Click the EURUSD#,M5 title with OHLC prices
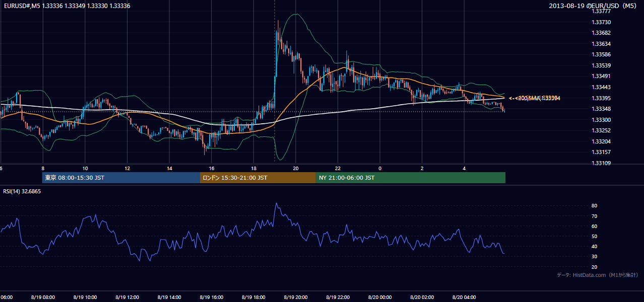The image size is (644, 302). click(x=66, y=6)
